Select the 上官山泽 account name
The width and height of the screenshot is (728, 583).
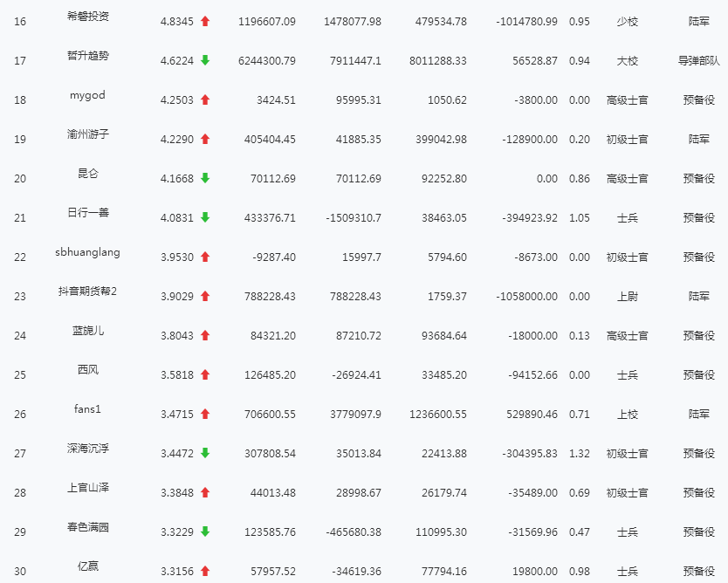(88, 488)
